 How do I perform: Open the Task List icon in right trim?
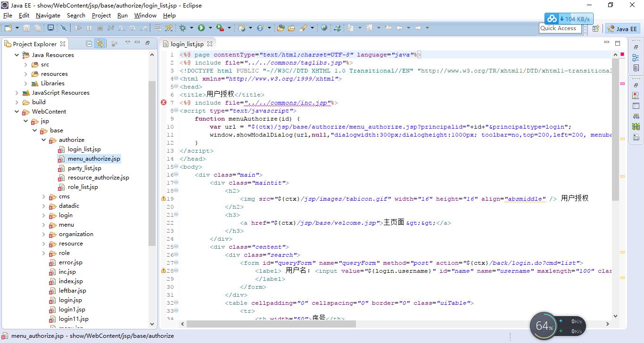point(636,68)
